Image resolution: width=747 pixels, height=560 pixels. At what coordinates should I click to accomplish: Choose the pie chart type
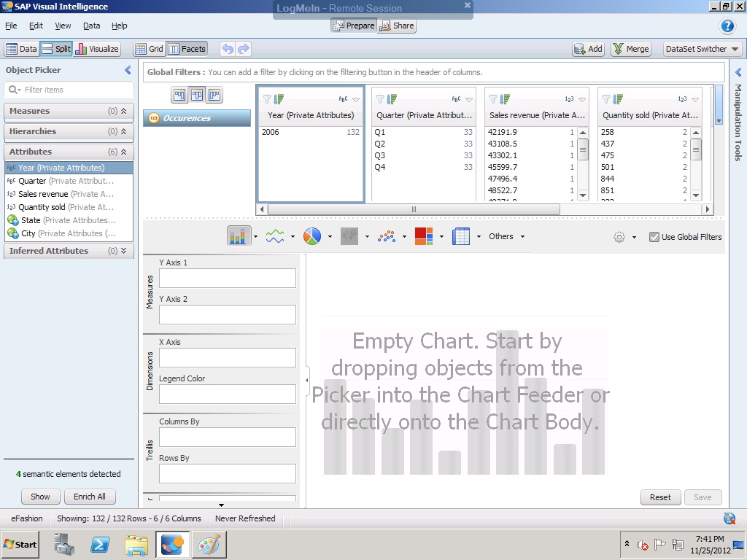tap(312, 236)
